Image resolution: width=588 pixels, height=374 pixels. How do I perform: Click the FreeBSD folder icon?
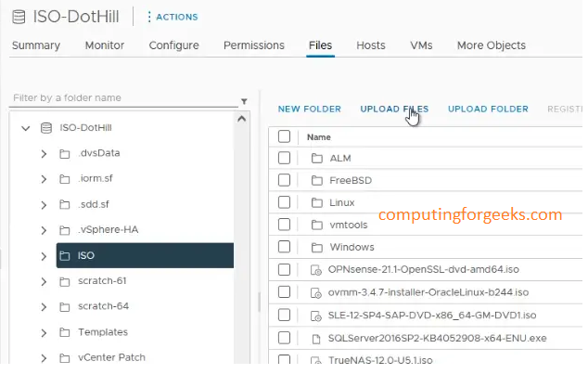point(315,180)
